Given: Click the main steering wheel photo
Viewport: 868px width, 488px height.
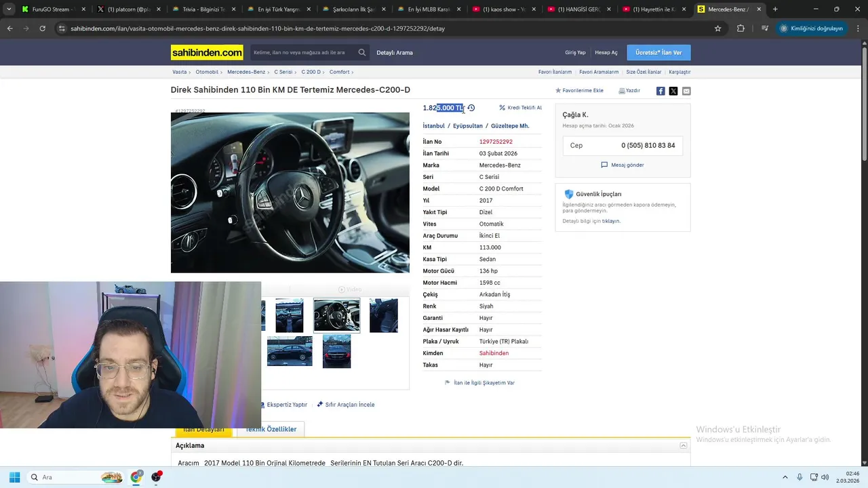Looking at the screenshot, I should click(x=290, y=192).
